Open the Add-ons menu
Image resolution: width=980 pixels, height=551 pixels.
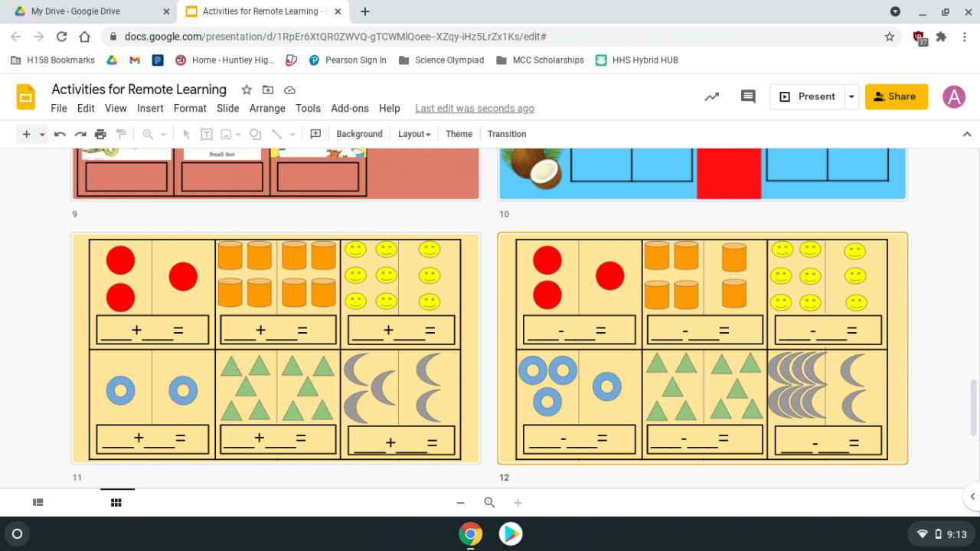[350, 108]
